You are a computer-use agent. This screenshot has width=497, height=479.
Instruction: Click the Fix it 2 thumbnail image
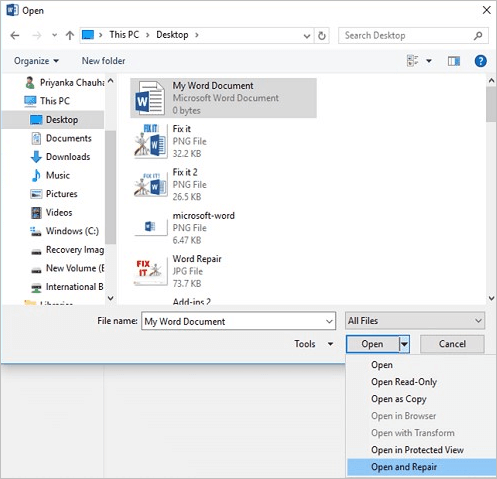click(150, 185)
